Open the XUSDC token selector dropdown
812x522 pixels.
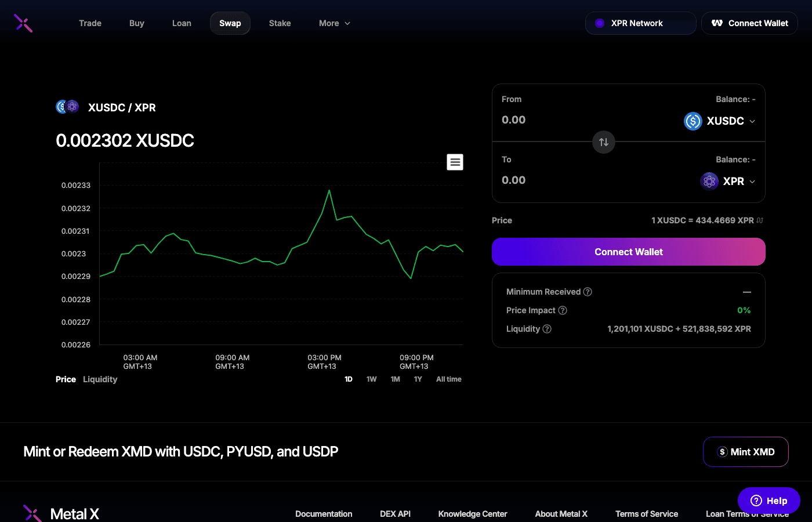click(719, 121)
